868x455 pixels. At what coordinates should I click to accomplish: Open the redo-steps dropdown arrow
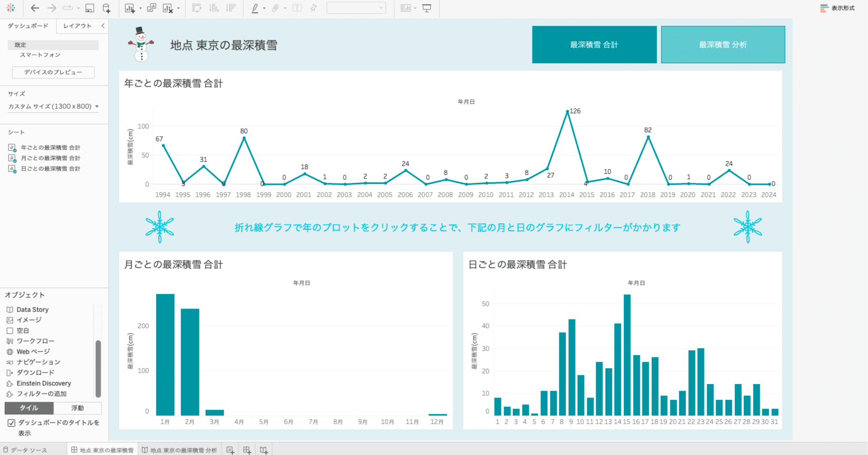pyautogui.click(x=79, y=8)
